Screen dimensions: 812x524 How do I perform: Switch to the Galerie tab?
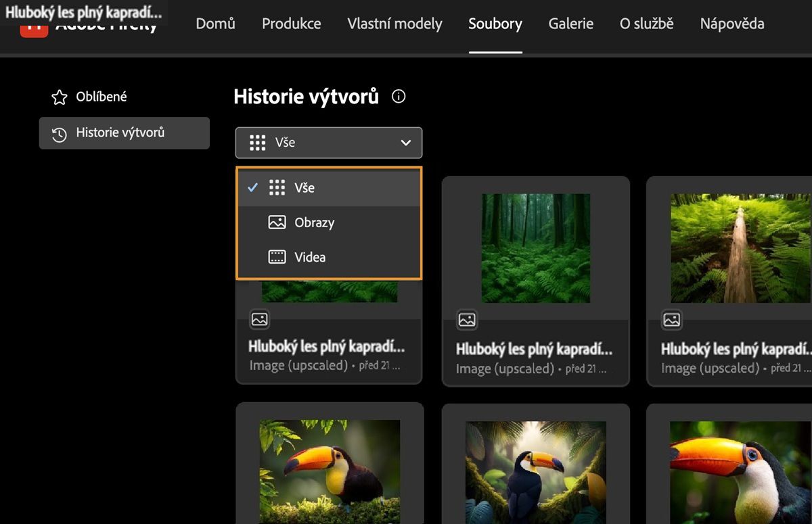click(x=570, y=24)
